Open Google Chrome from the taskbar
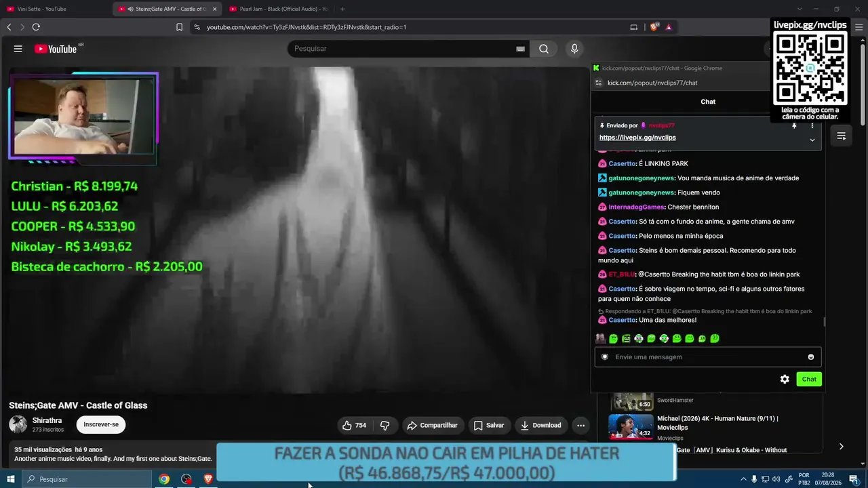868x488 pixels. click(164, 479)
